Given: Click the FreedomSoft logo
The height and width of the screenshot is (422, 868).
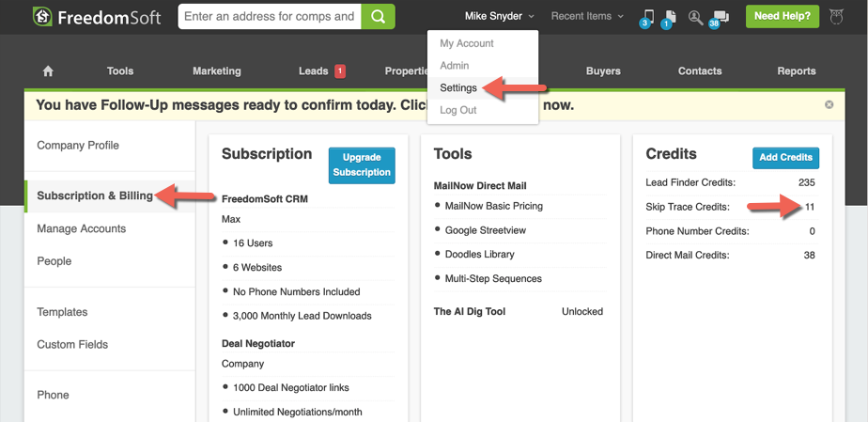Looking at the screenshot, I should [96, 17].
